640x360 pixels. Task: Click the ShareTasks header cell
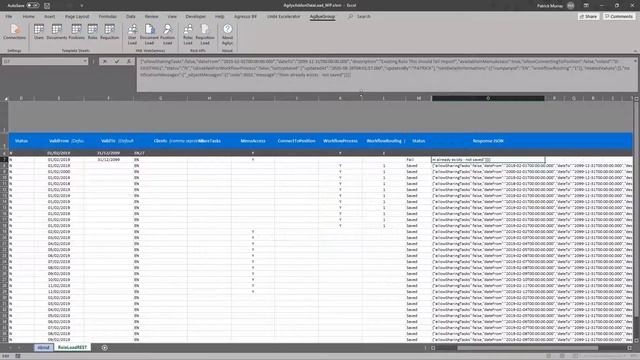(209, 141)
